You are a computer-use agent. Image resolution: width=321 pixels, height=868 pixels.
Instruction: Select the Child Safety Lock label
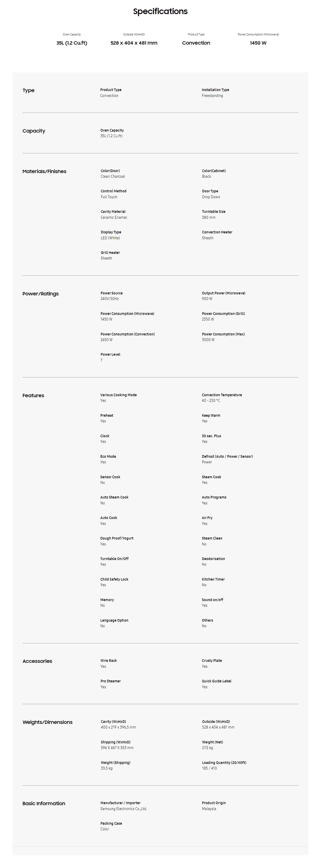[114, 579]
